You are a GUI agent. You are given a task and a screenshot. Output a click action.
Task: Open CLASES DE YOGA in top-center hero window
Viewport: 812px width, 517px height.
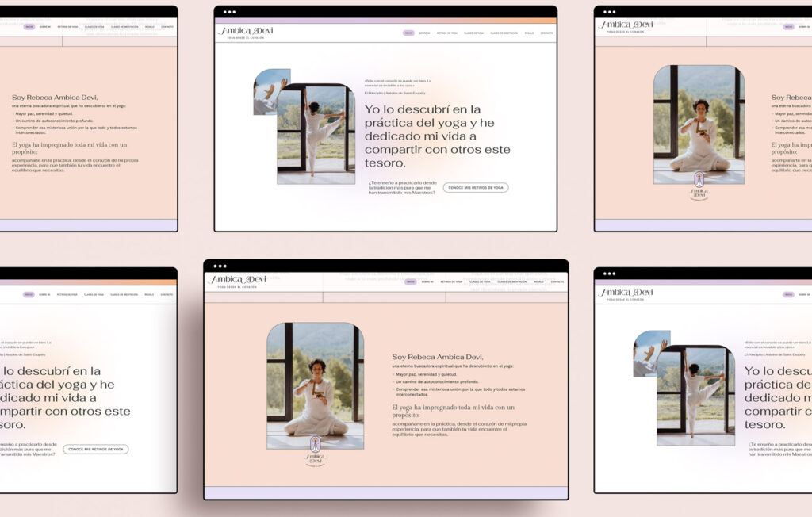point(474,33)
